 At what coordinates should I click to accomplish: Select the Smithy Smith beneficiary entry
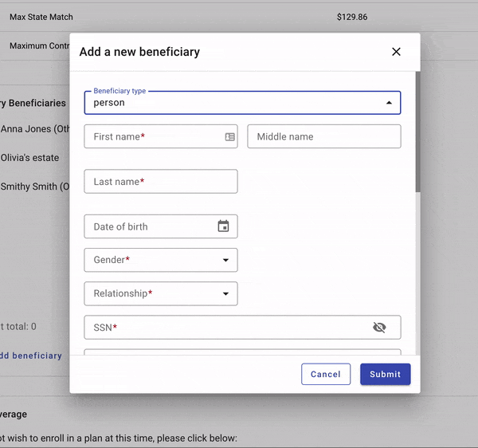pos(36,187)
